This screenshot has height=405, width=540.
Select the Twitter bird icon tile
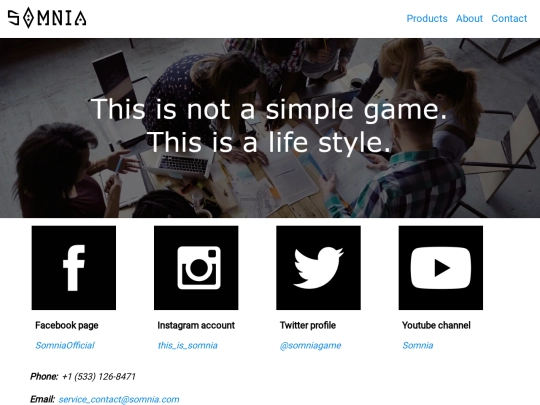318,268
